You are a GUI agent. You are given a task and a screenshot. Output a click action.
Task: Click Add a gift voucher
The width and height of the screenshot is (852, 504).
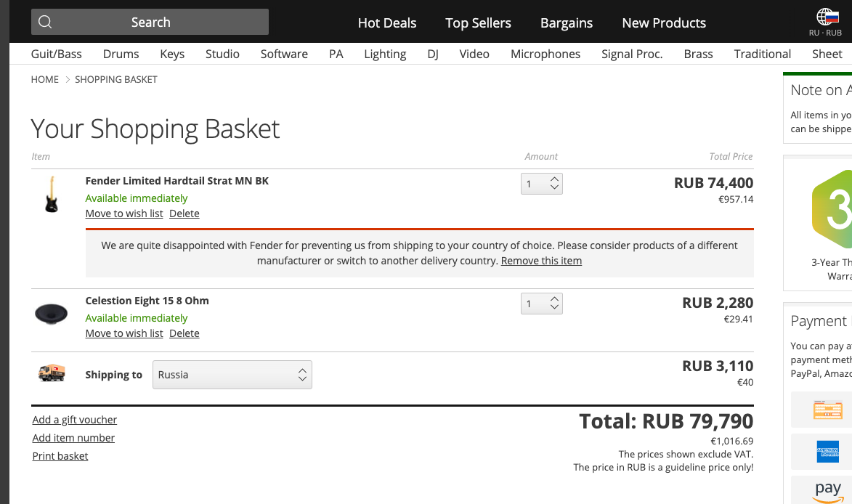(74, 420)
